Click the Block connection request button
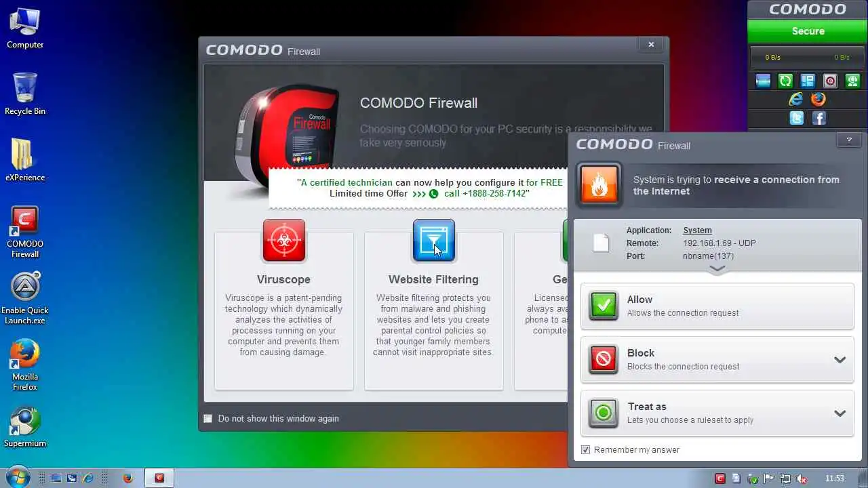The image size is (868, 488). pyautogui.click(x=717, y=360)
